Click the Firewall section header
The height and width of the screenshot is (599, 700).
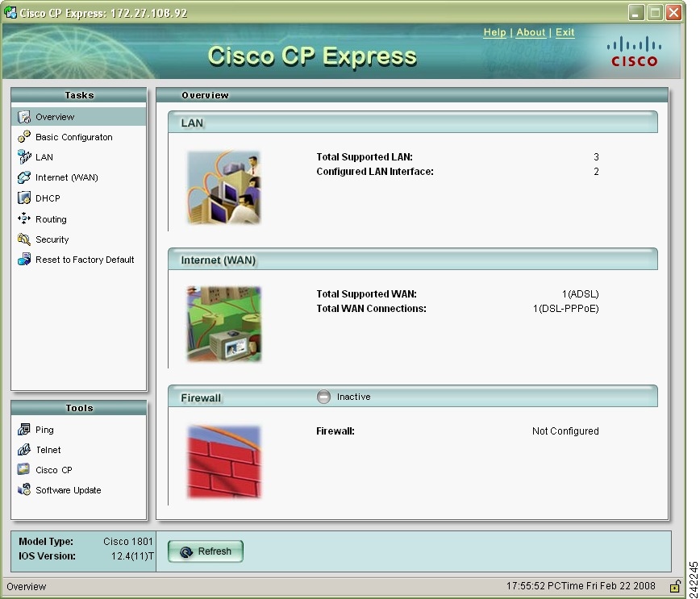click(413, 397)
